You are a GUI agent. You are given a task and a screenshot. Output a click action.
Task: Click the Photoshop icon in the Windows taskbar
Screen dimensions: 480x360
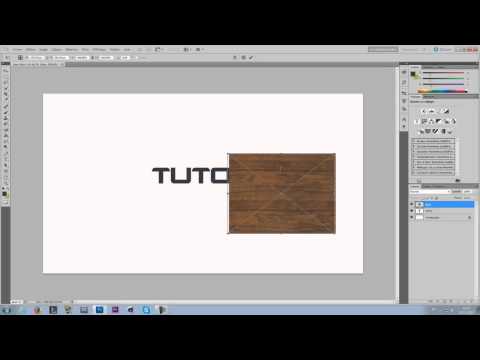[99, 310]
